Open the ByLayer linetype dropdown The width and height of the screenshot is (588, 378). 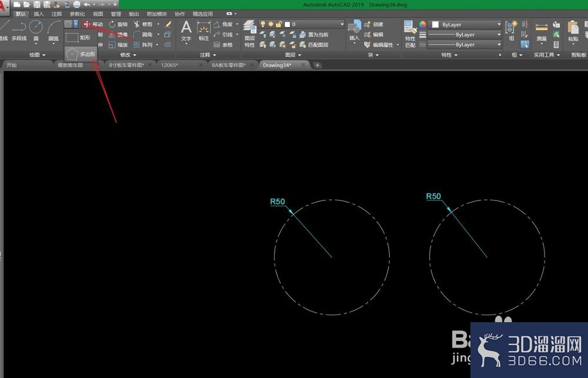pos(465,45)
